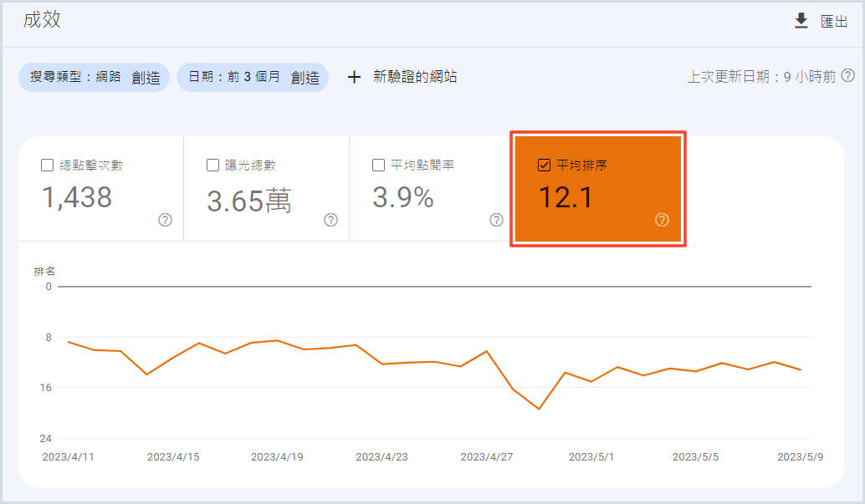
Task: Open help icon in orange 平均排序 card
Action: tap(662, 220)
